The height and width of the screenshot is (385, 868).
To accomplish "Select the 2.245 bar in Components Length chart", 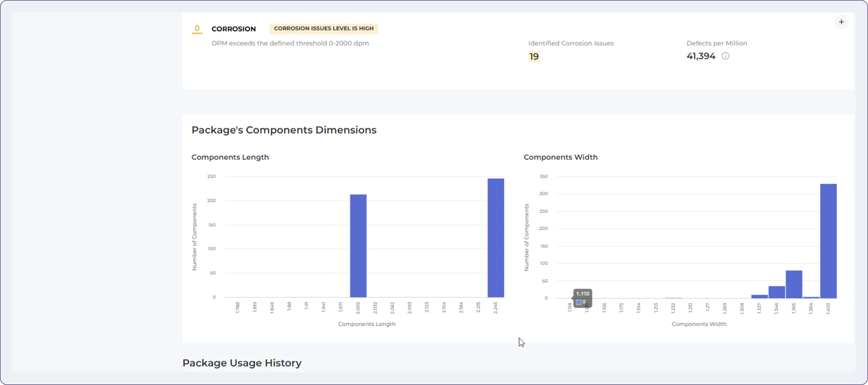I will pos(496,238).
